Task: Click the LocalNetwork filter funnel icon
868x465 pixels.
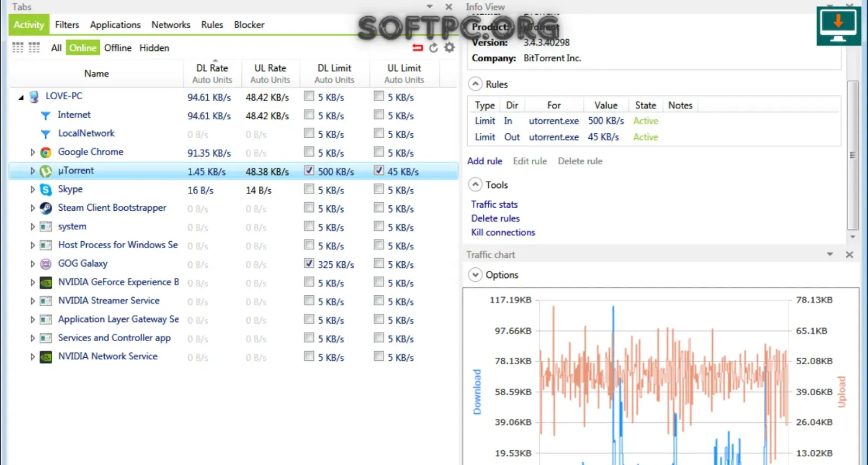Action: (x=46, y=134)
